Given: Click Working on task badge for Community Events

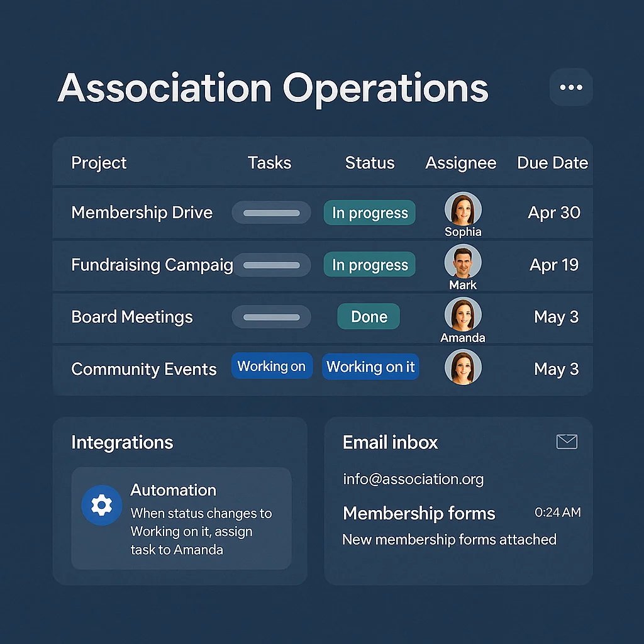Looking at the screenshot, I should pos(272,365).
